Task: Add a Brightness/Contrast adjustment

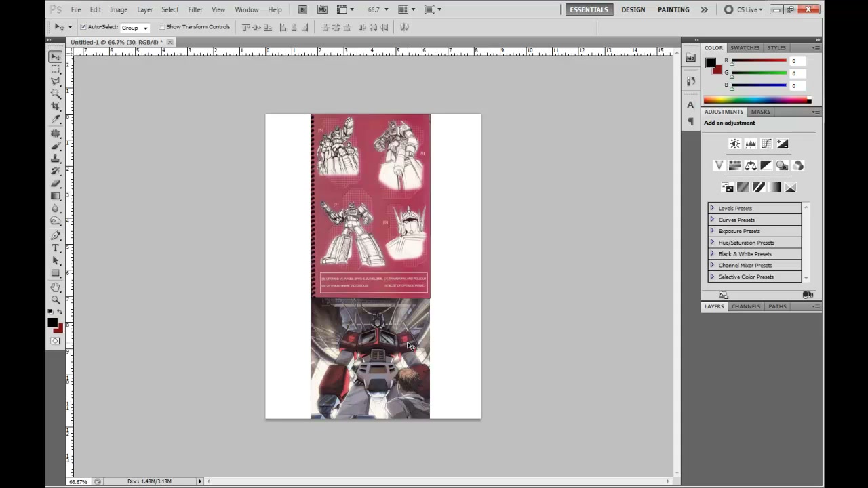Action: point(734,144)
